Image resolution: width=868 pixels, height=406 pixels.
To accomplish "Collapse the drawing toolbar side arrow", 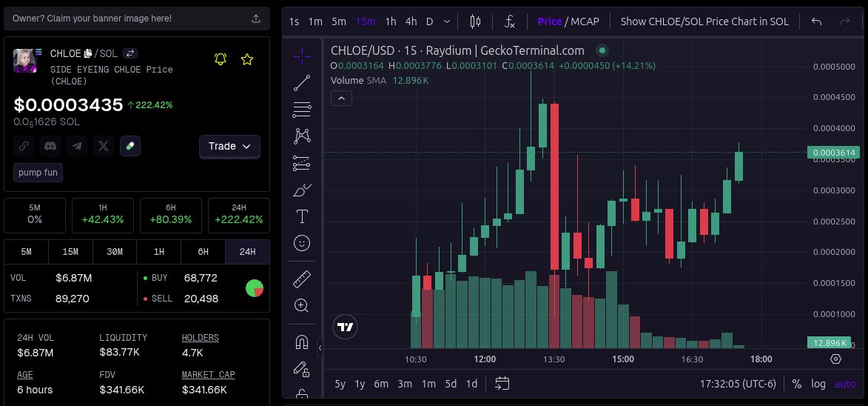I will click(320, 347).
